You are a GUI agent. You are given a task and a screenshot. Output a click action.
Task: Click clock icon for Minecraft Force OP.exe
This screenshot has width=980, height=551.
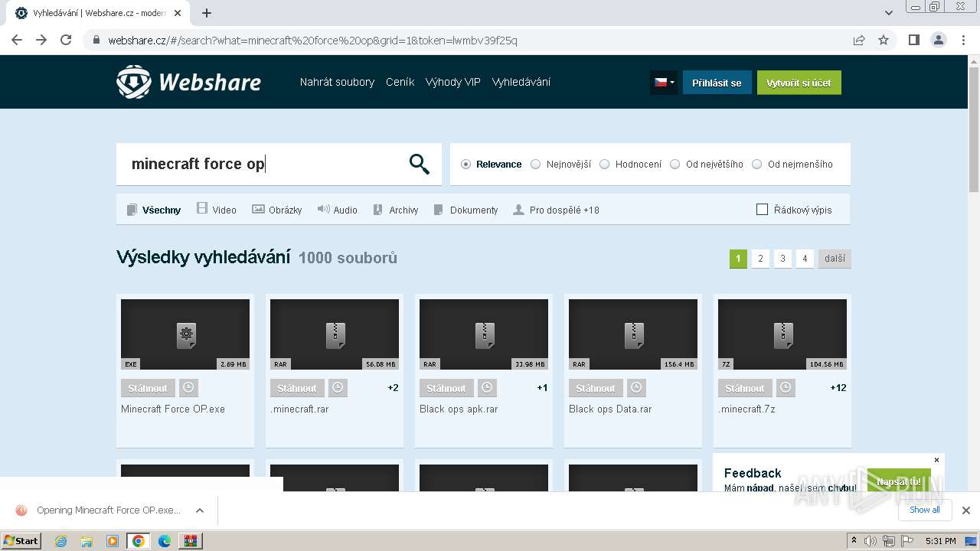click(188, 388)
